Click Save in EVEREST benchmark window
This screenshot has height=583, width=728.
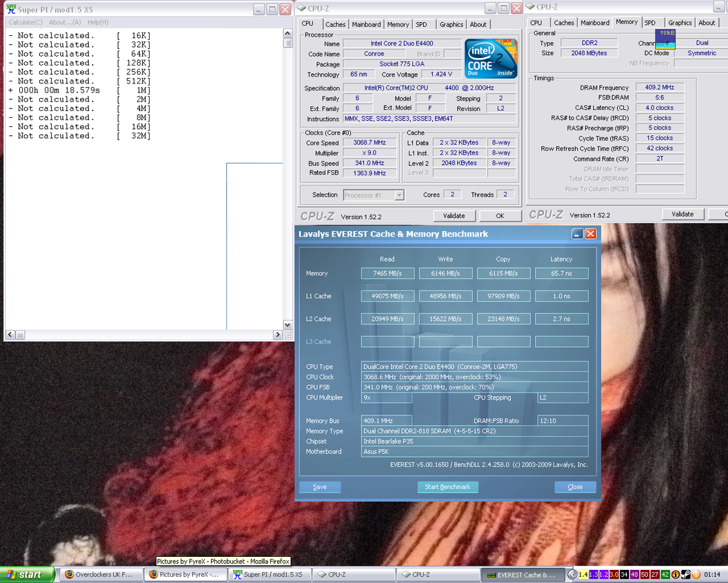click(x=320, y=487)
